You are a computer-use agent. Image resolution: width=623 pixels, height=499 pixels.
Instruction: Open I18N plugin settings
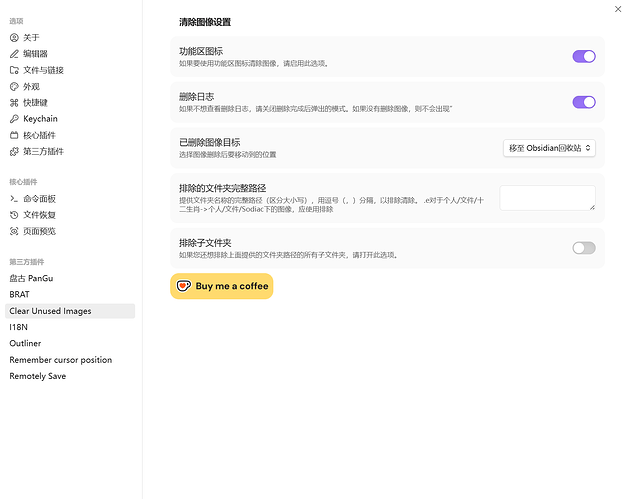pos(70,327)
